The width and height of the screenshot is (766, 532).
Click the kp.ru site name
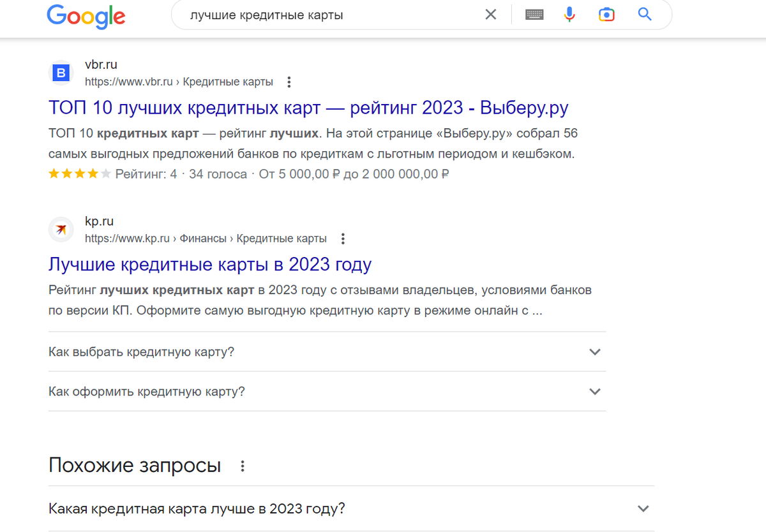click(x=99, y=221)
